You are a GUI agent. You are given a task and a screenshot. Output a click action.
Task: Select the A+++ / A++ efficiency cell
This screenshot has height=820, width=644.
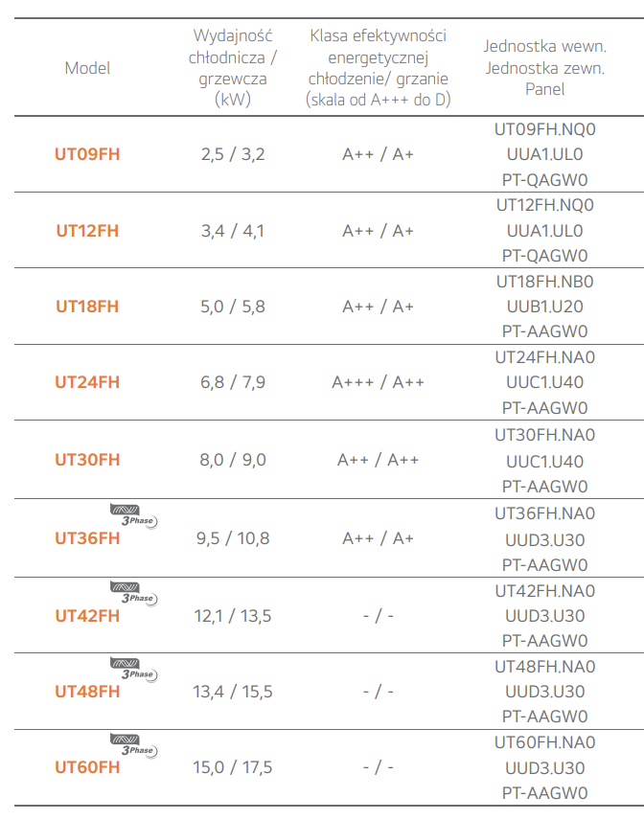click(379, 382)
